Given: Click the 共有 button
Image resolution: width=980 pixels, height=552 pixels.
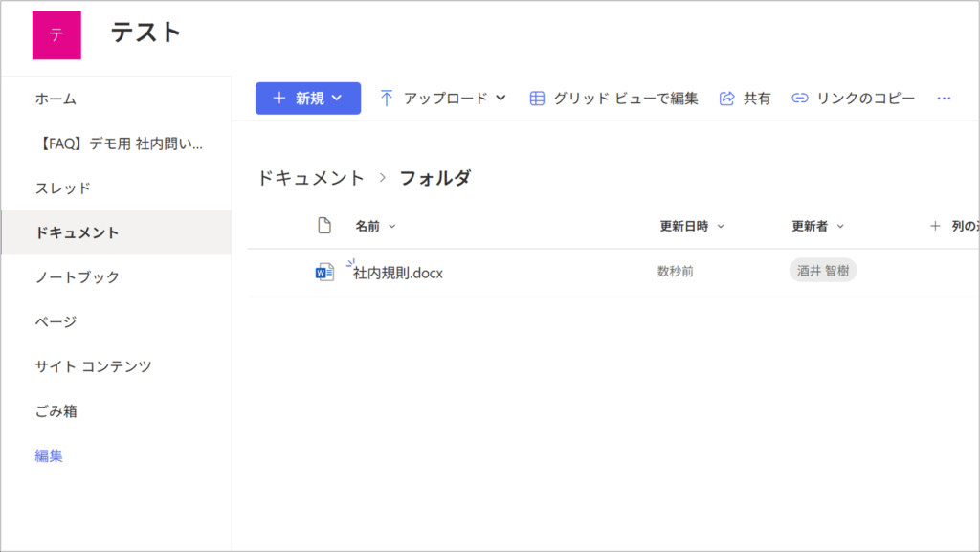Looking at the screenshot, I should tap(745, 98).
